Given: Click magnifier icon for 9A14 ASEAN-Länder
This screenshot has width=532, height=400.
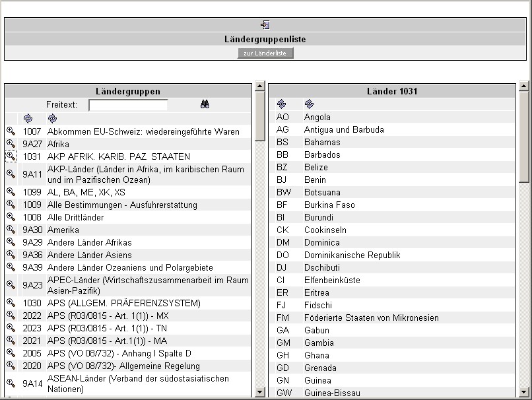Looking at the screenshot, I should [x=11, y=383].
